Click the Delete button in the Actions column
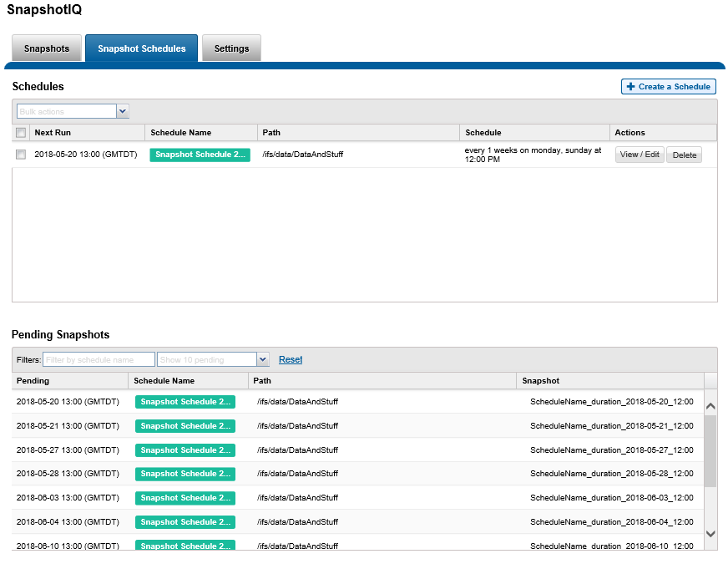The height and width of the screenshot is (569, 728). pyautogui.click(x=684, y=155)
